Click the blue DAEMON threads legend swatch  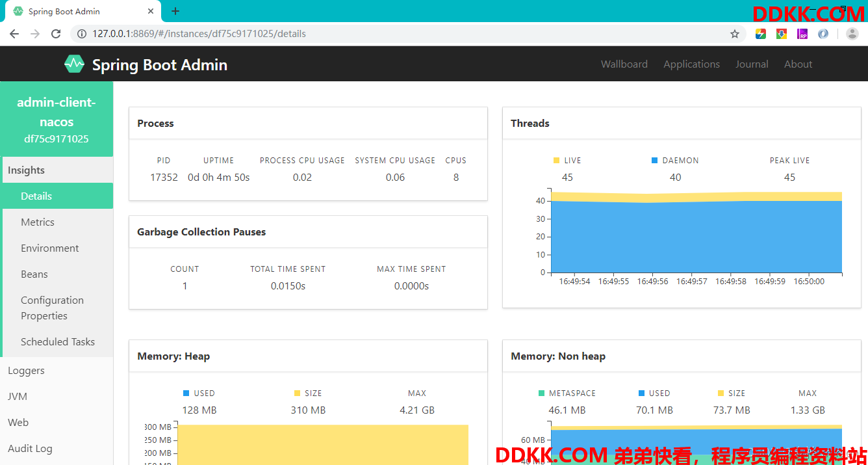coord(654,160)
